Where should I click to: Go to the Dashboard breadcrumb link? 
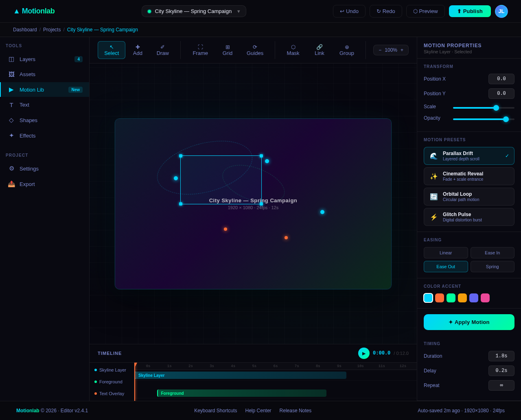point(25,29)
